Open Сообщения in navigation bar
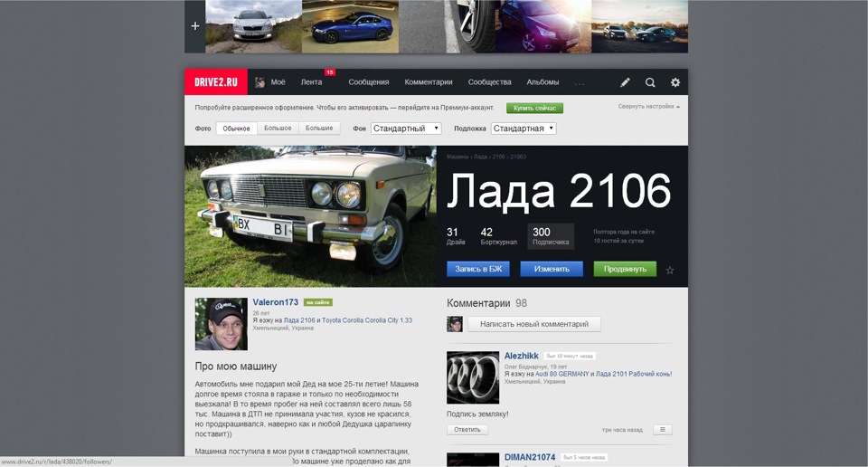This screenshot has width=868, height=467. click(x=369, y=82)
